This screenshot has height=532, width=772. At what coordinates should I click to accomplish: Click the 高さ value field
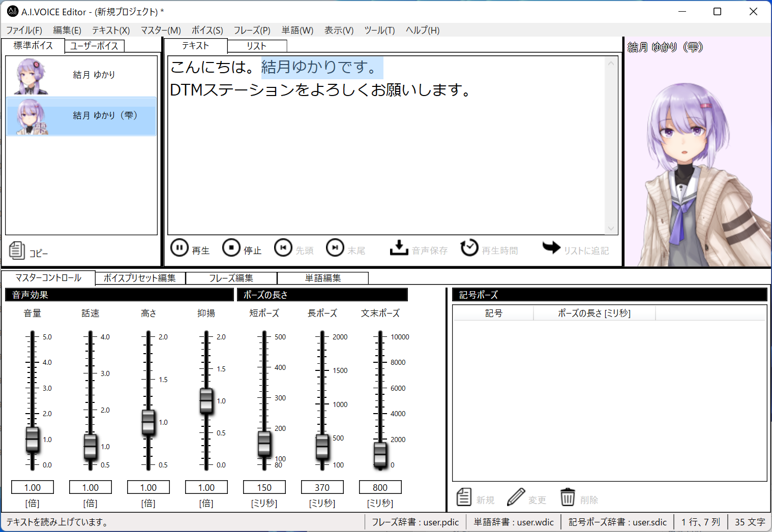(149, 487)
